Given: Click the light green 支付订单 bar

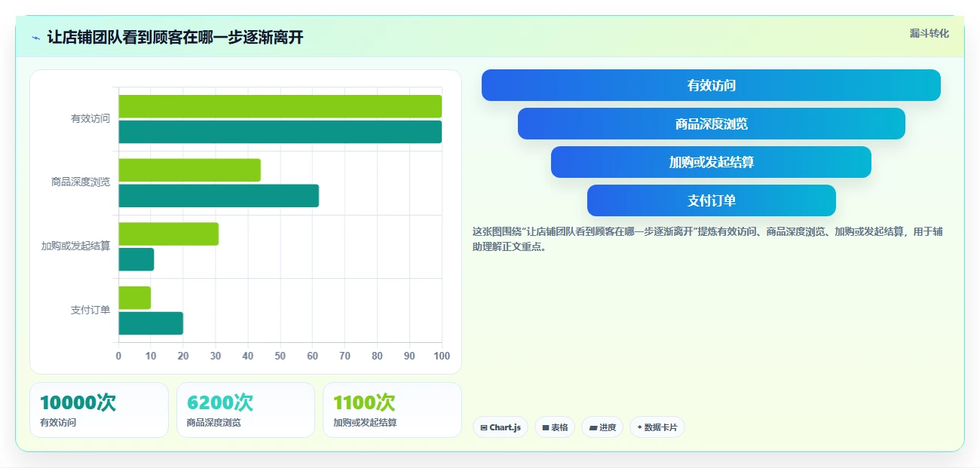Looking at the screenshot, I should pos(134,298).
